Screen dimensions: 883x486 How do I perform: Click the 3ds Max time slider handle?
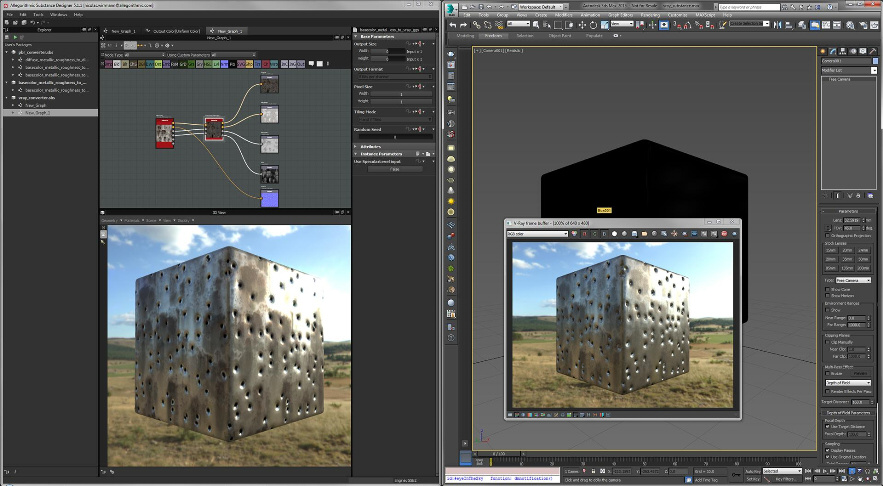click(500, 453)
